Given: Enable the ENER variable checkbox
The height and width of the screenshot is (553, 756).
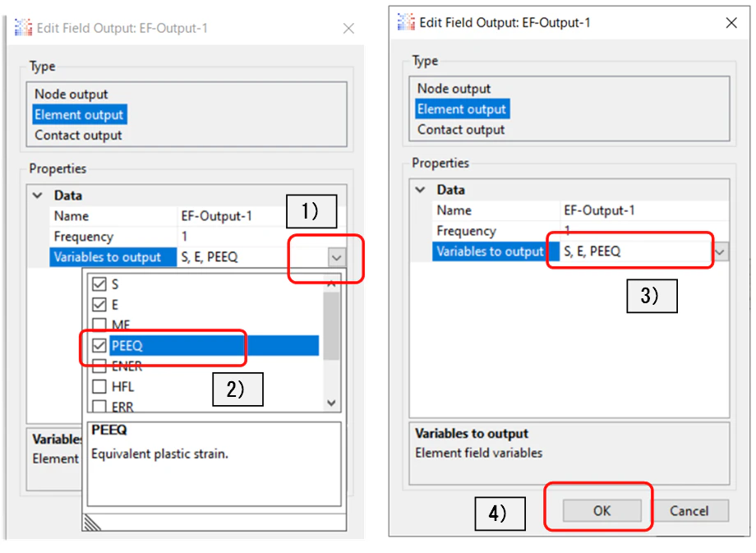Looking at the screenshot, I should click(x=99, y=366).
